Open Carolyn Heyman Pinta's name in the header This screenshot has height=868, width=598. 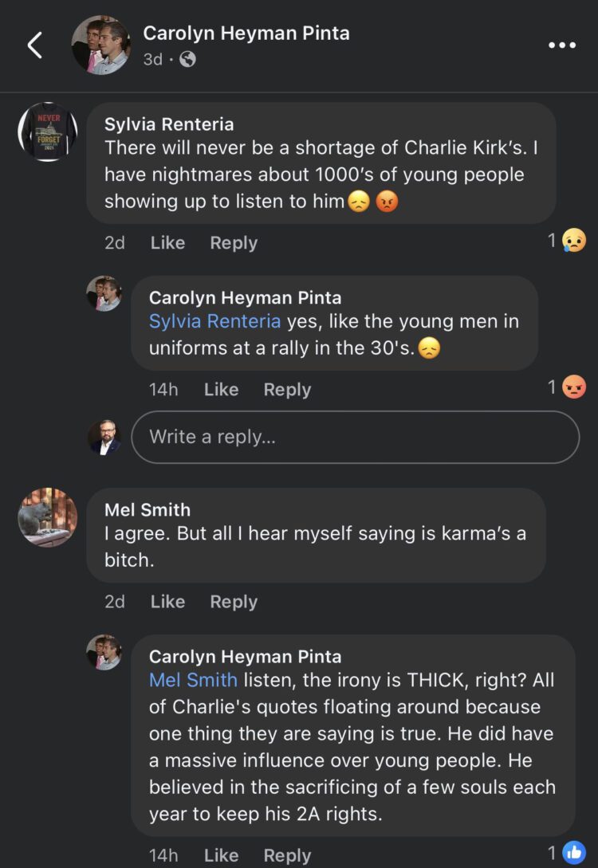click(x=246, y=33)
